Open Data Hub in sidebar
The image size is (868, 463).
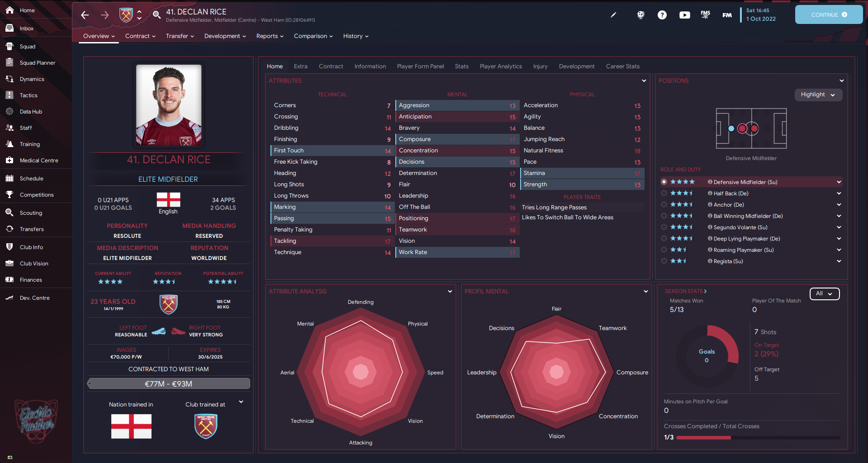(31, 112)
